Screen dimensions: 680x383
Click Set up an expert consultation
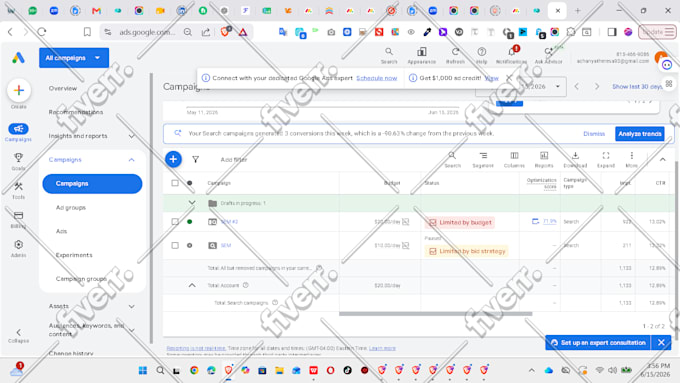coord(598,343)
